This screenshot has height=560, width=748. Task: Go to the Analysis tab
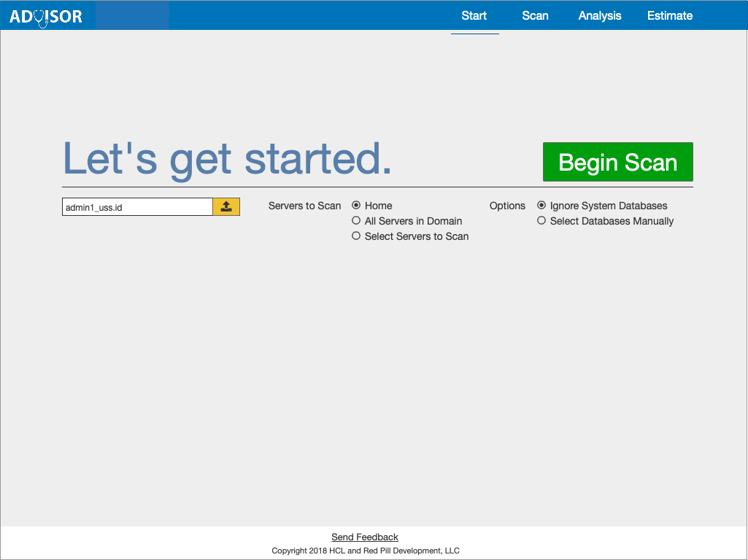(600, 15)
